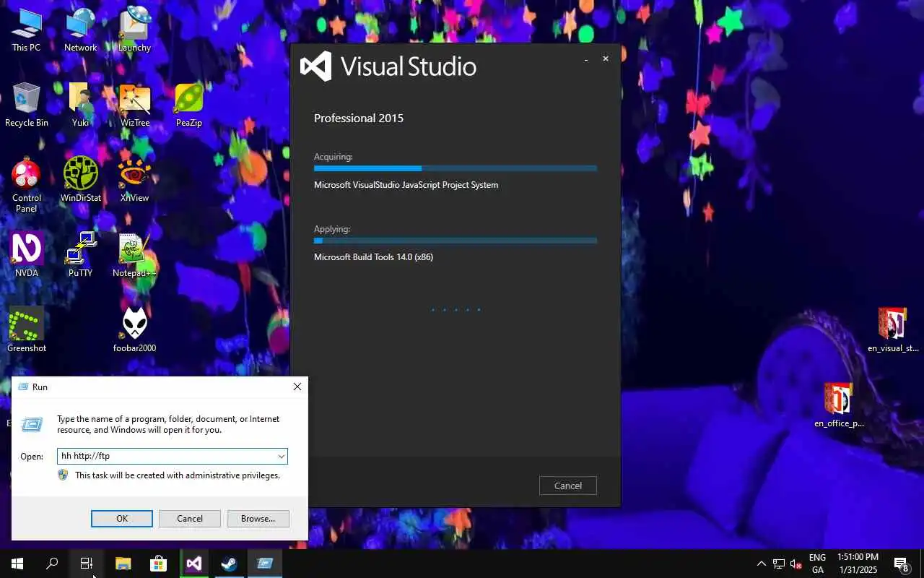Open Steam from the taskbar
The image size is (924, 578).
click(x=229, y=564)
